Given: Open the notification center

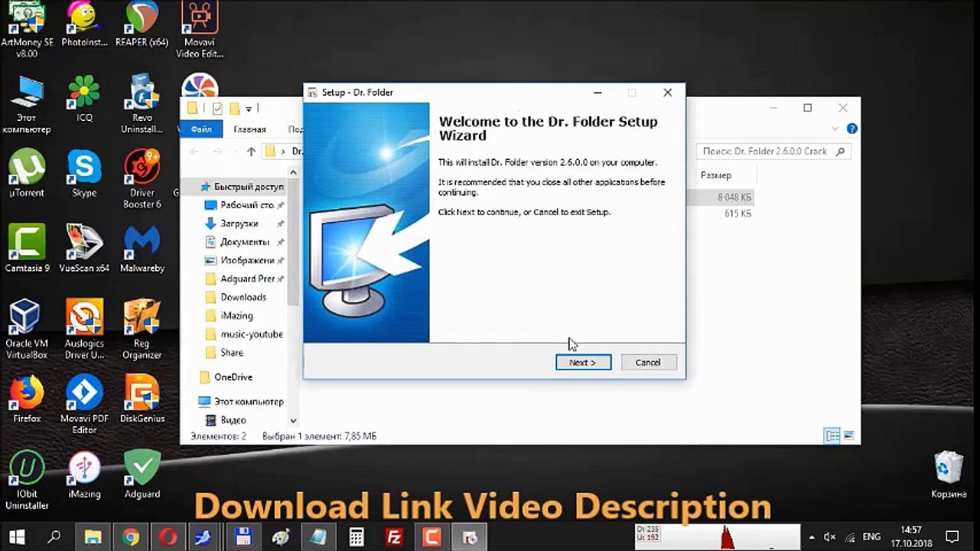Looking at the screenshot, I should click(952, 536).
